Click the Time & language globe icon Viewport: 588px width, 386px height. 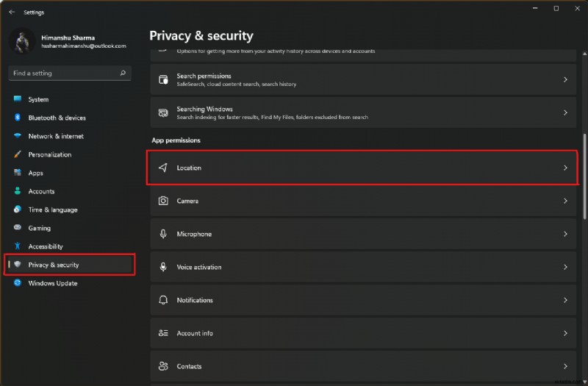(x=17, y=210)
